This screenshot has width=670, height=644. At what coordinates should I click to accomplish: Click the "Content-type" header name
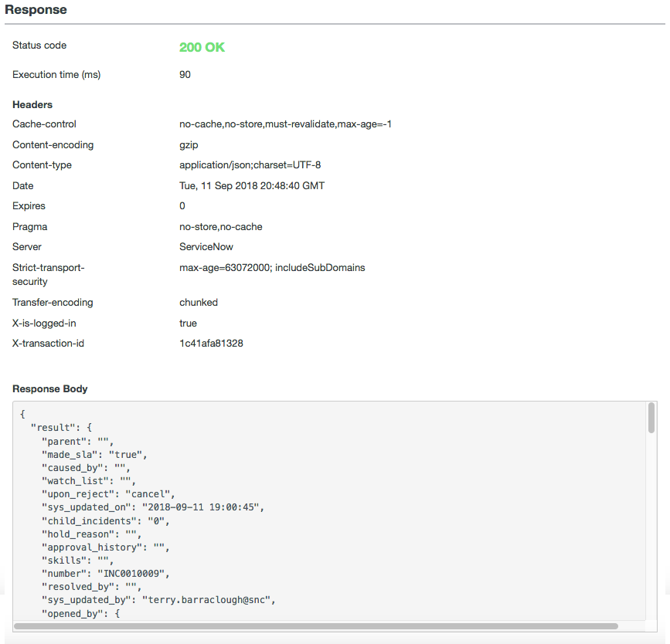[x=42, y=164]
